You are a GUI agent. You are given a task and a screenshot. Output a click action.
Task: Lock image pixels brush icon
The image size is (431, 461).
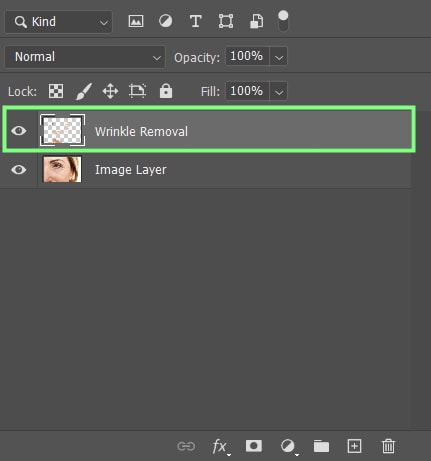[83, 91]
